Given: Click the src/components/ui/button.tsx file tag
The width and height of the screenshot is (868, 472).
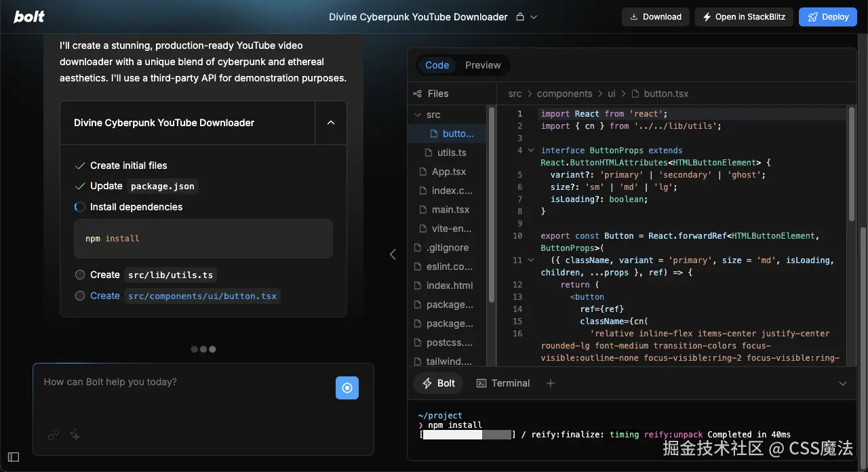Looking at the screenshot, I should click(203, 296).
